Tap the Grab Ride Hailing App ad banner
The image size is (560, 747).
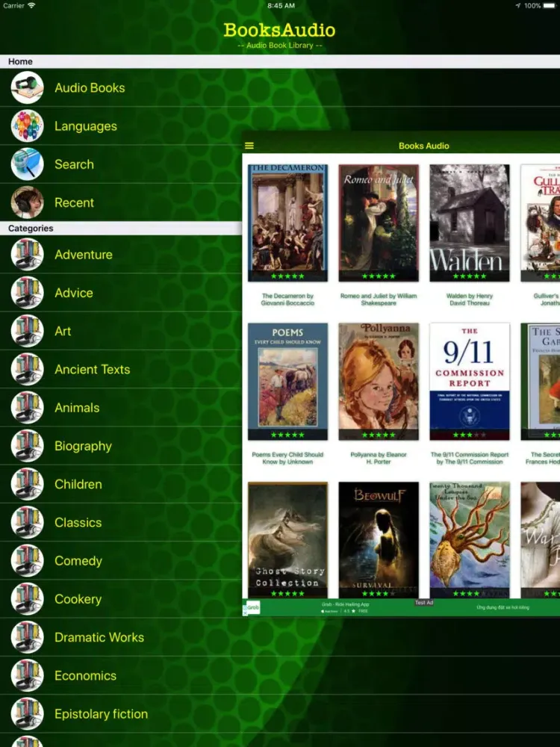401,607
